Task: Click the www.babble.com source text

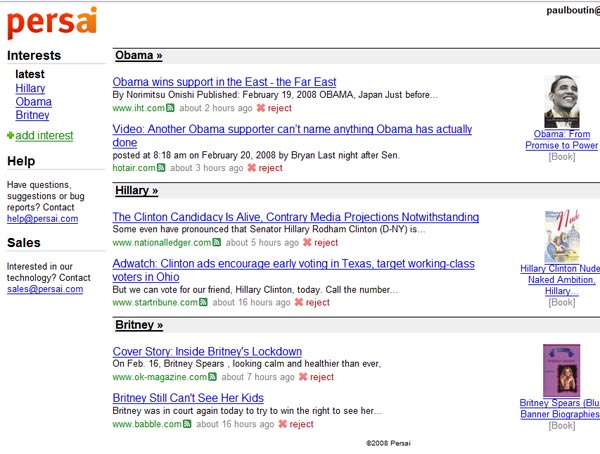Action: tap(147, 424)
